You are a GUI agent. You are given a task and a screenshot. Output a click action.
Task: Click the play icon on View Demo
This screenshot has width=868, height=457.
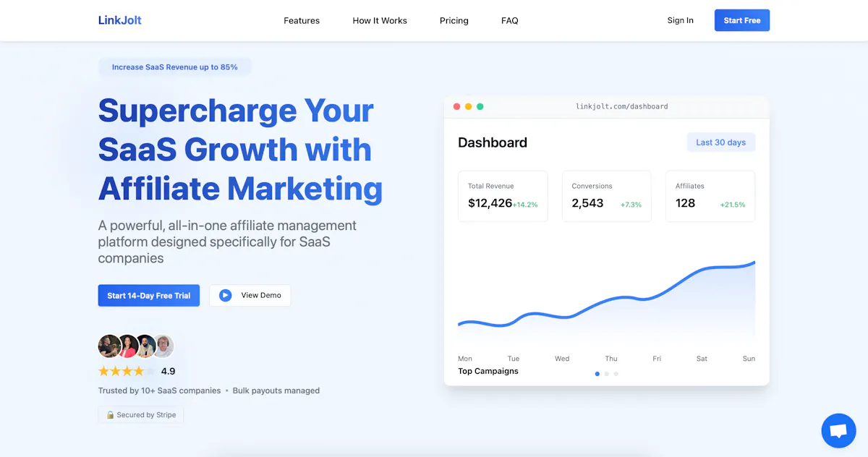226,295
